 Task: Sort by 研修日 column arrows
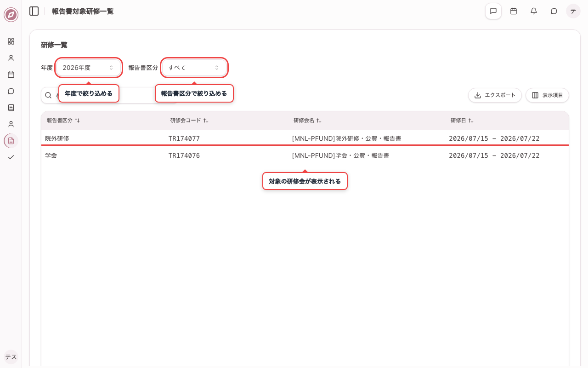[x=471, y=121]
